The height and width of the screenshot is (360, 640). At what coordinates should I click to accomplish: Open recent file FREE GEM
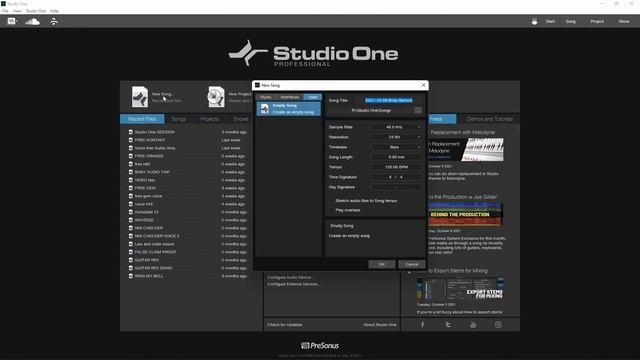145,188
